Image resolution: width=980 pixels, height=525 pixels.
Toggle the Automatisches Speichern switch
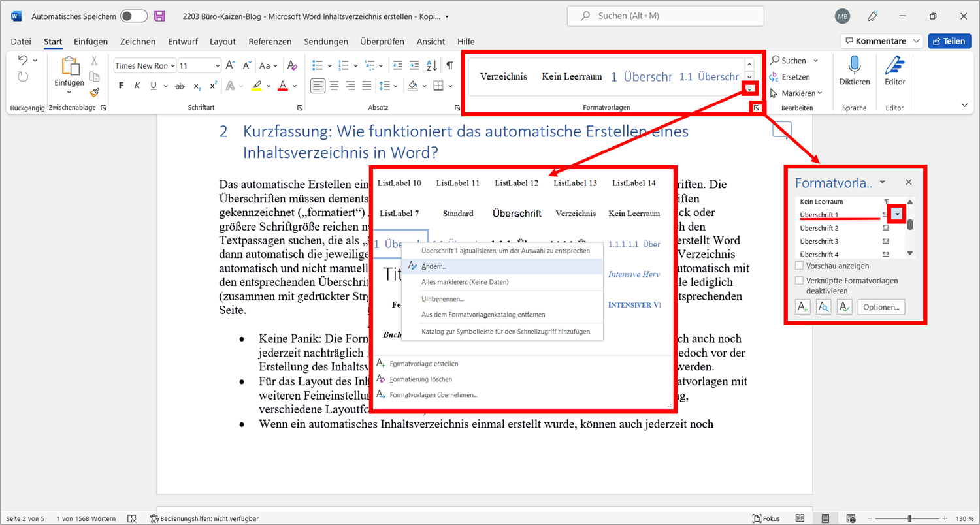click(134, 16)
